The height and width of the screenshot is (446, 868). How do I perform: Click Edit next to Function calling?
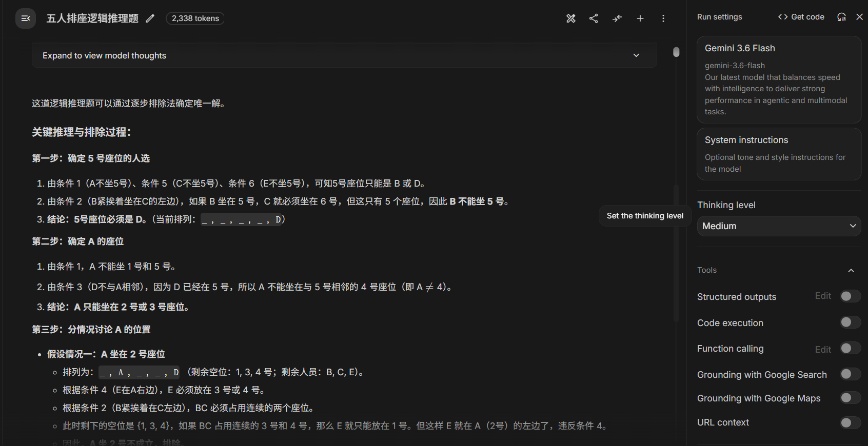click(823, 349)
